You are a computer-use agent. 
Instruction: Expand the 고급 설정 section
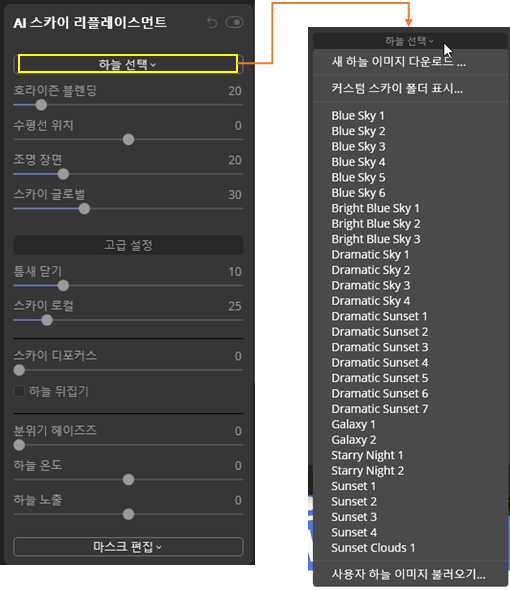pyautogui.click(x=128, y=245)
